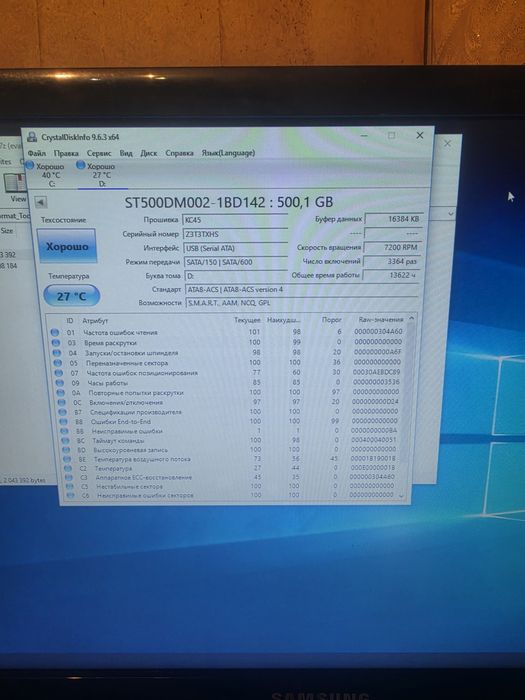Click raw value 000000304A60 in row 01
Image resolution: width=525 pixels, height=700 pixels.
[378, 331]
